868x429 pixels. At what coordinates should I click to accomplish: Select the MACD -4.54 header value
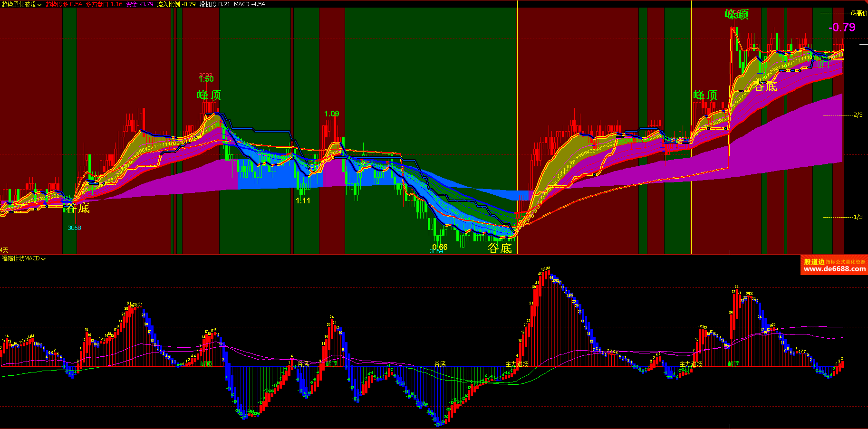[249, 4]
